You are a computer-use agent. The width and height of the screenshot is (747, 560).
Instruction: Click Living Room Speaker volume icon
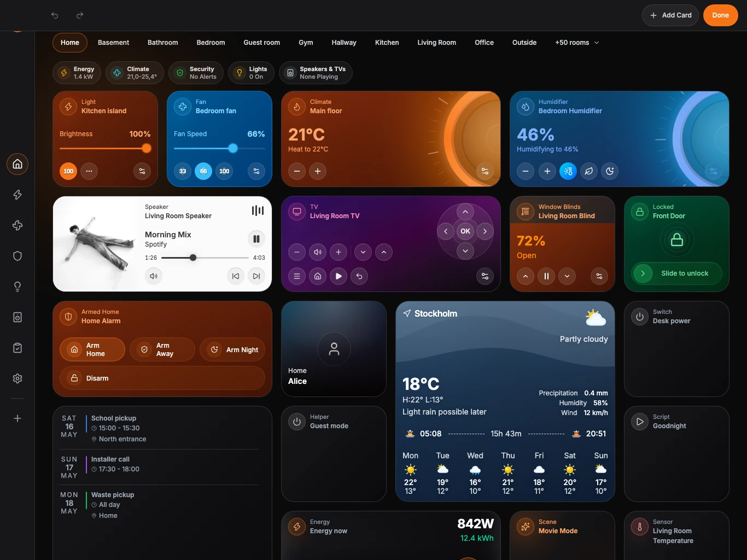click(154, 276)
